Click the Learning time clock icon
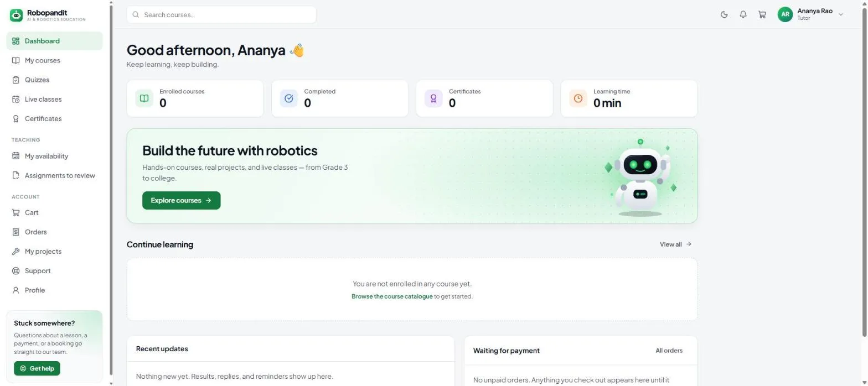868x386 pixels. tap(578, 98)
